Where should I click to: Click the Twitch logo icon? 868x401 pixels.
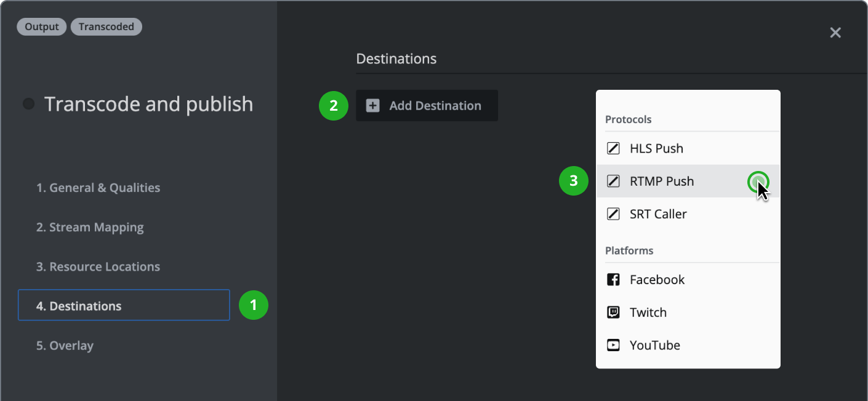click(x=613, y=312)
